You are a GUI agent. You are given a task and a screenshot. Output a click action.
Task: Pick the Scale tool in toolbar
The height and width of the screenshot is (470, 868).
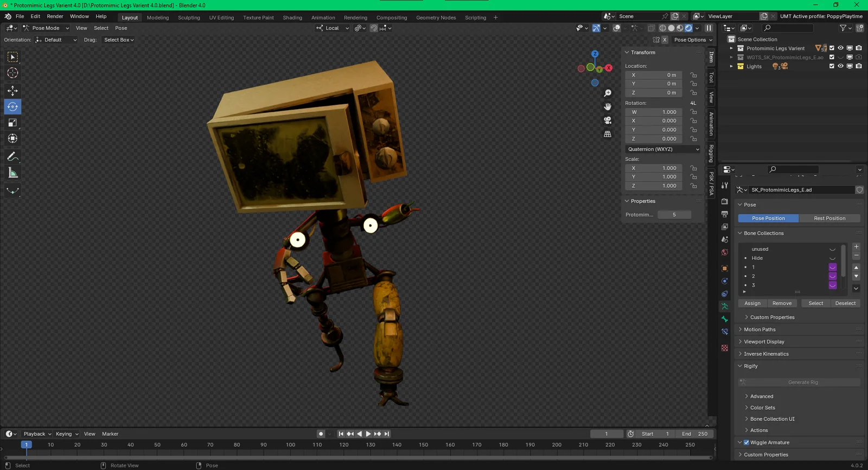(x=12, y=123)
